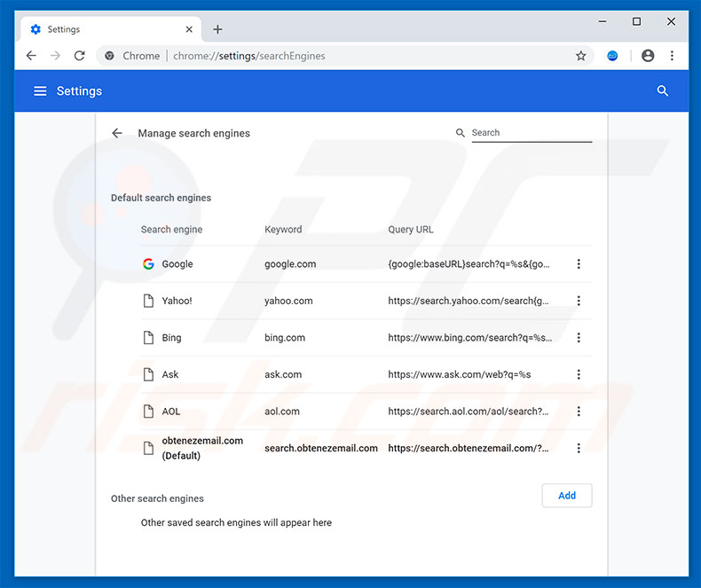
Task: Close the Settings tab
Action: pos(189,29)
